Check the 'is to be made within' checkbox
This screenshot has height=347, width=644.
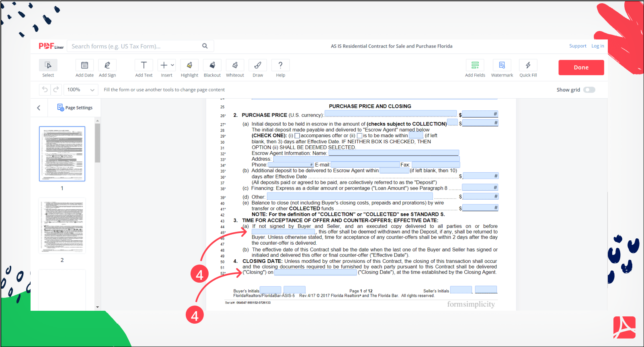[x=359, y=136]
